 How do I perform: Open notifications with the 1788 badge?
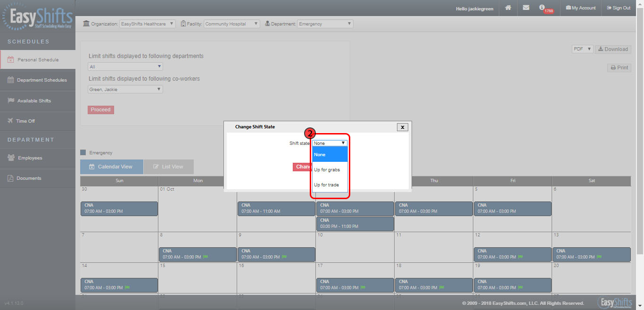(545, 8)
